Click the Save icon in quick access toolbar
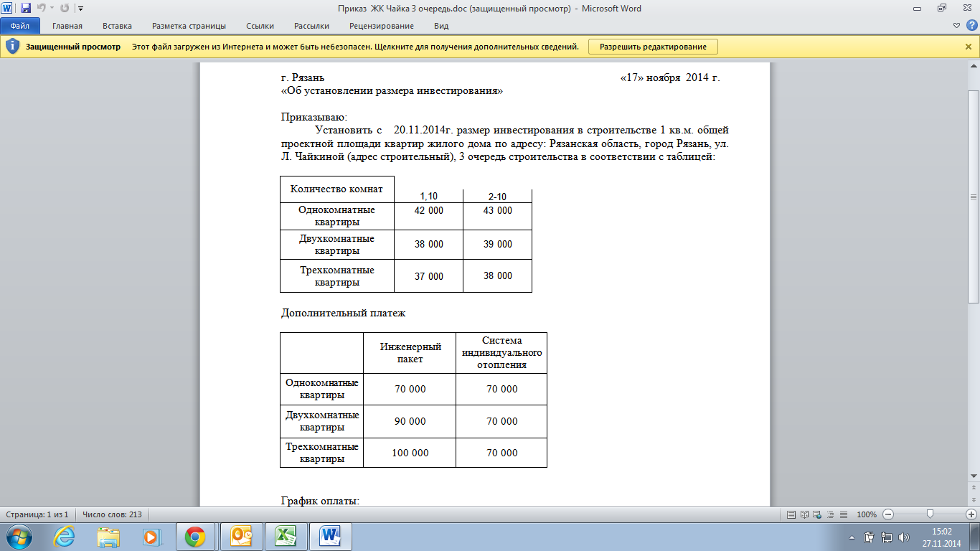The width and height of the screenshot is (980, 551). [26, 9]
